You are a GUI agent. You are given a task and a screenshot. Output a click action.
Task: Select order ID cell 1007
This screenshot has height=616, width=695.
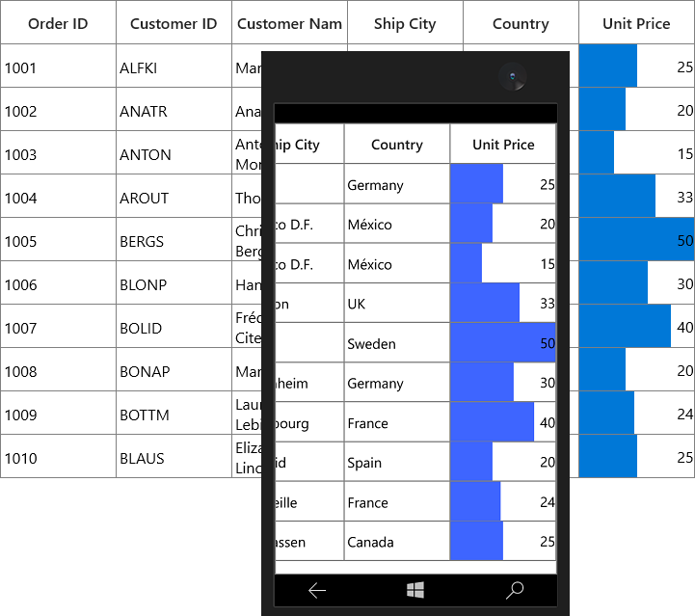coord(58,327)
